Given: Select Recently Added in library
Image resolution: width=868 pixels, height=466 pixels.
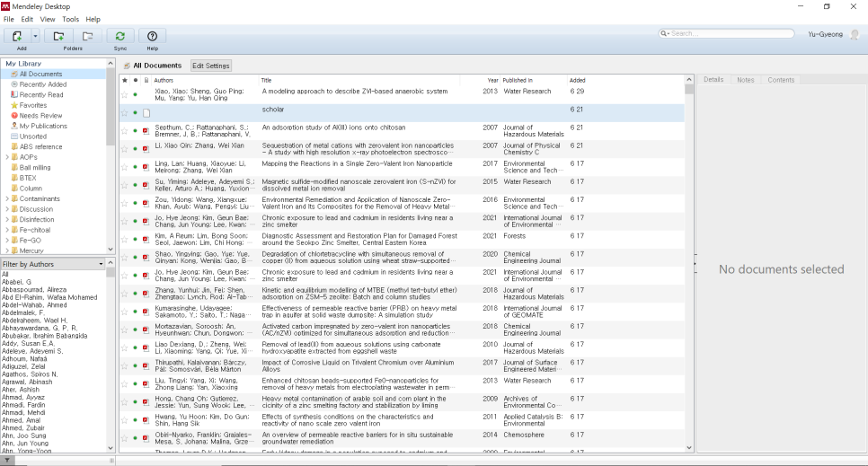Looking at the screenshot, I should pyautogui.click(x=42, y=84).
